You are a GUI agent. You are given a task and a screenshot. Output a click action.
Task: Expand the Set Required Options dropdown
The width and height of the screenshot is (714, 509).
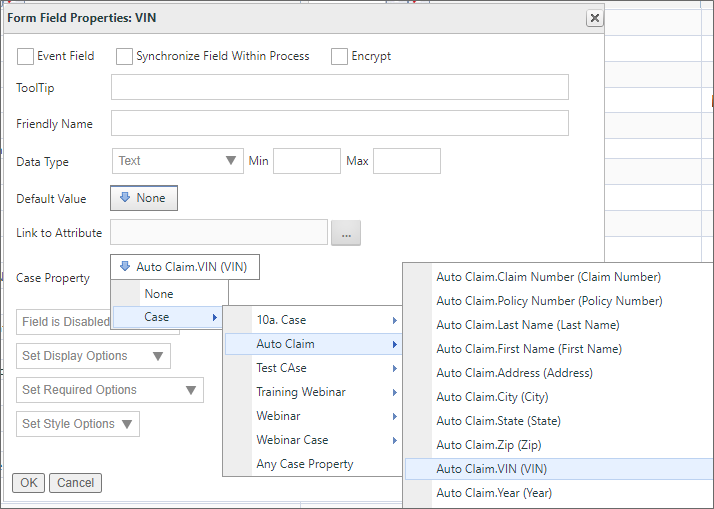(x=110, y=390)
